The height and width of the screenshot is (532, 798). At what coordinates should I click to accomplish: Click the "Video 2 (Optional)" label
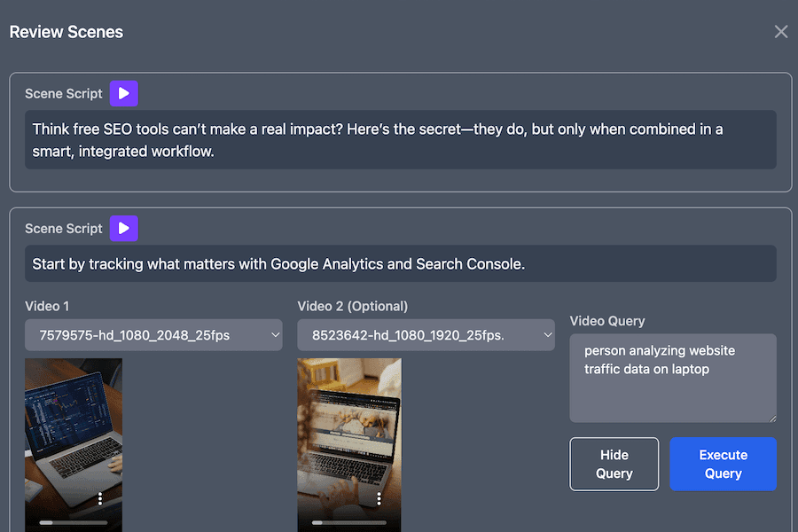point(352,306)
